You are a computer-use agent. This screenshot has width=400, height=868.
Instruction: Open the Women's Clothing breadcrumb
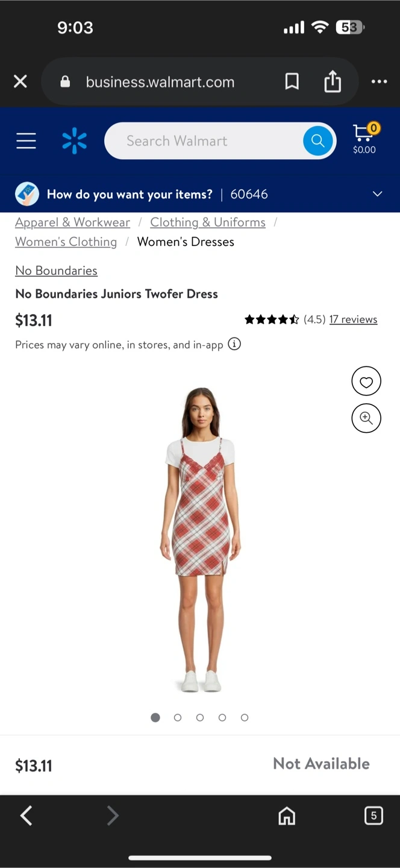coord(66,241)
